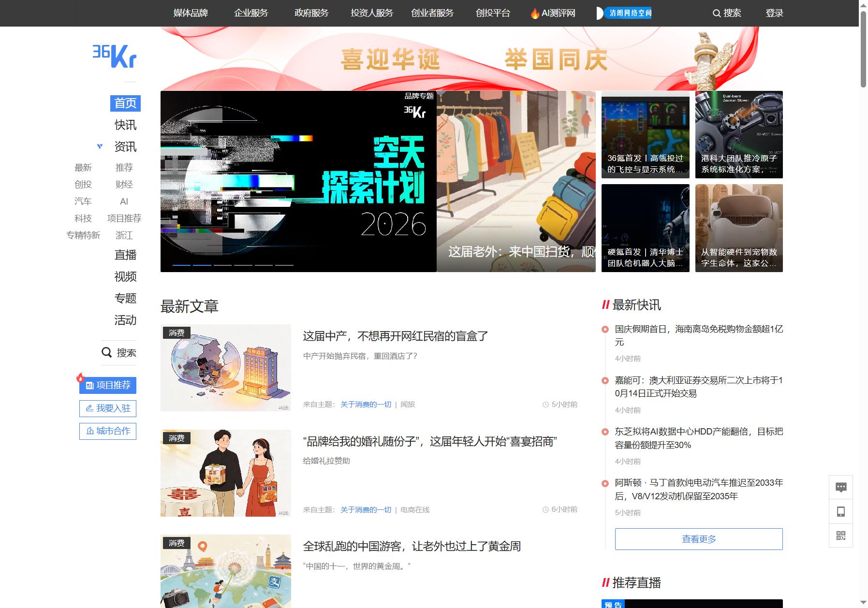Click the magnifier icon beside 搜索 in the left sidebar
Screen dimensions: 868x608
(107, 352)
